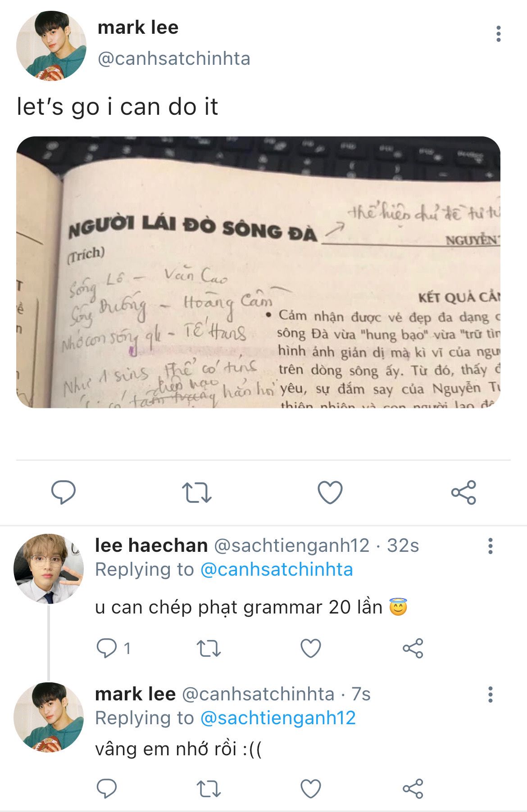Like the main tweet with heart icon
This screenshot has width=527, height=812.
click(330, 492)
